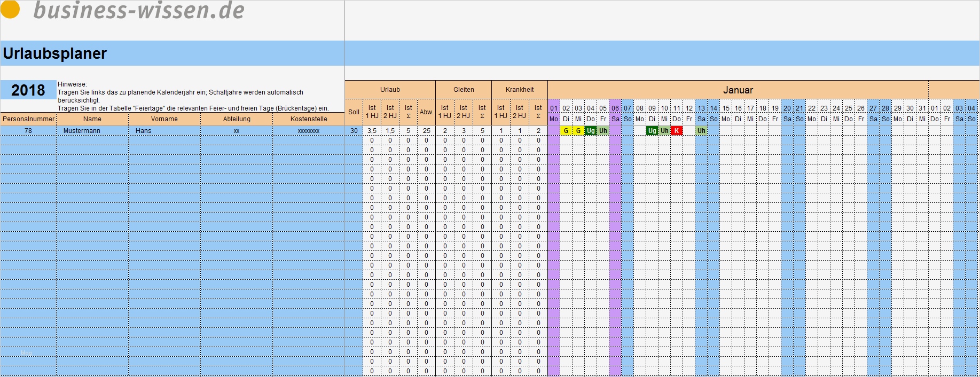Click the Januar month header
The height and width of the screenshot is (377, 980).
tap(738, 90)
